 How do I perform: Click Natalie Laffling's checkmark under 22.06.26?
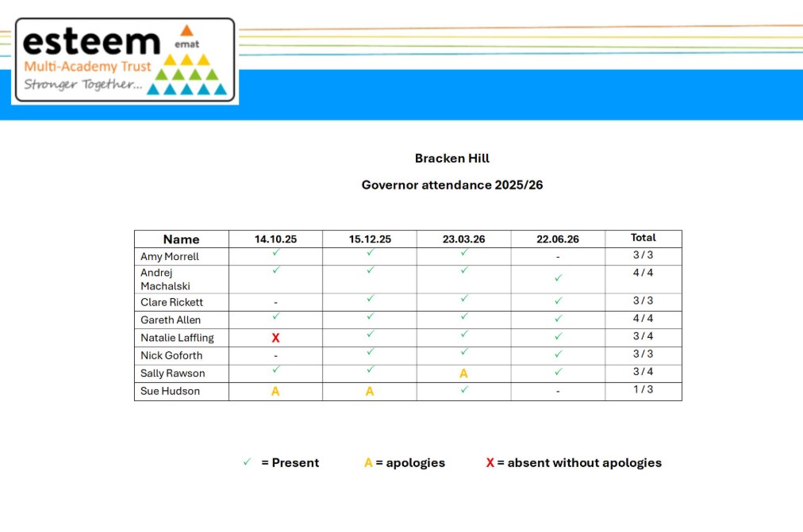point(558,336)
